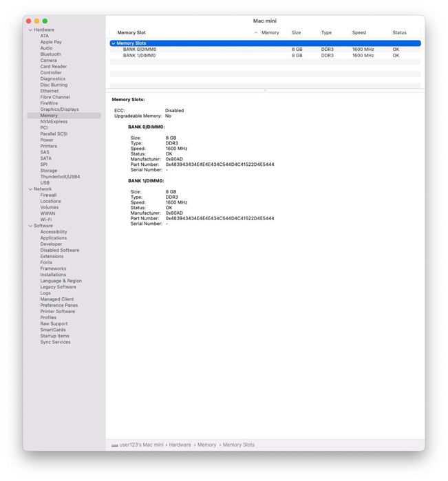Open Disc Burning entry
The image size is (448, 481).
54,85
